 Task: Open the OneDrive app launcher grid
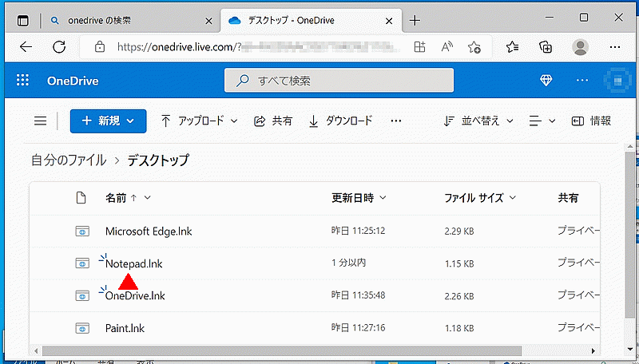pos(23,80)
